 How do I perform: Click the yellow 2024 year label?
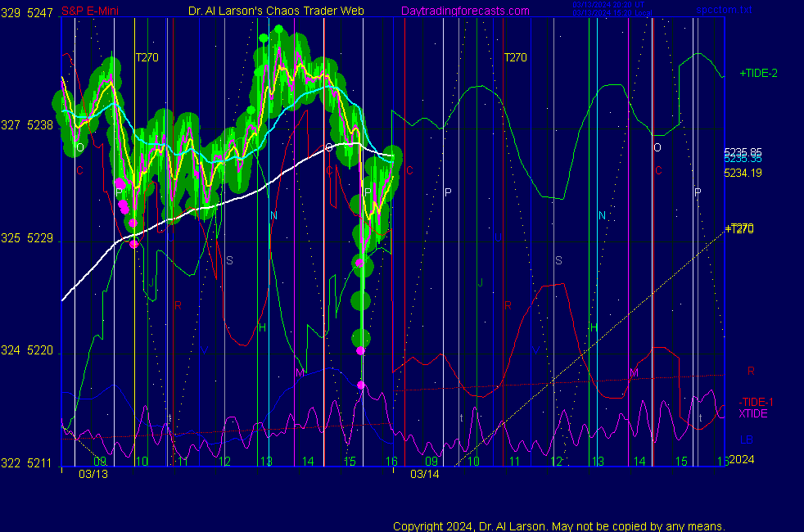(x=741, y=460)
